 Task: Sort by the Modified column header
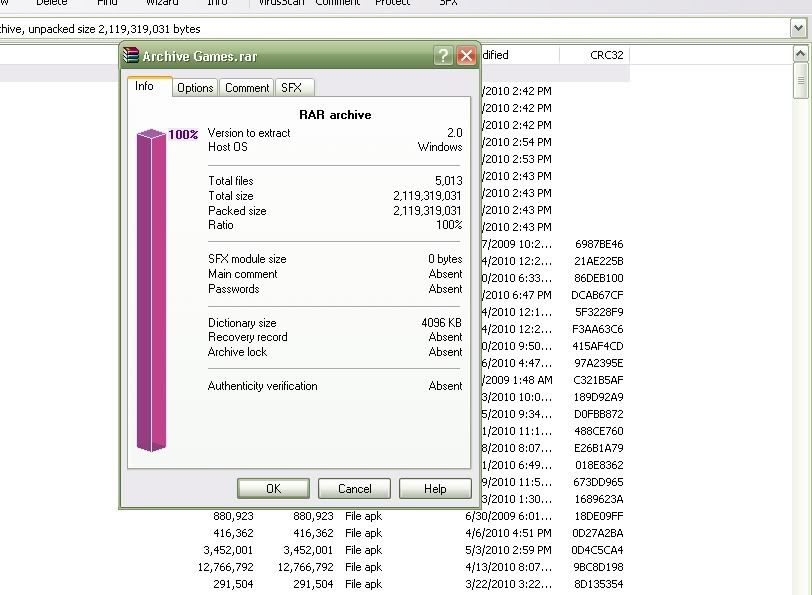pyautogui.click(x=520, y=55)
